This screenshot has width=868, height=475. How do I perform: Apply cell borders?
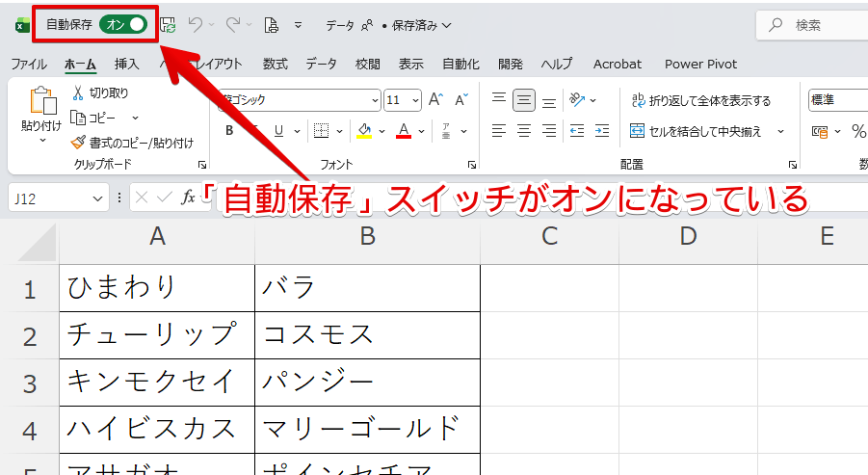click(321, 131)
